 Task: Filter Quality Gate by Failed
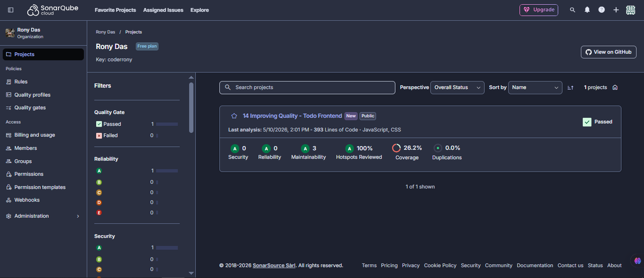click(107, 136)
